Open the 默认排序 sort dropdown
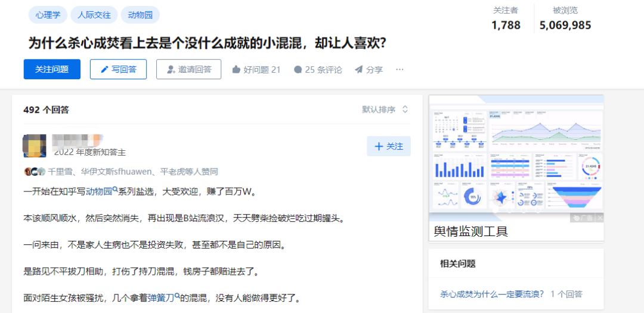This screenshot has height=313, width=644. pyautogui.click(x=385, y=110)
